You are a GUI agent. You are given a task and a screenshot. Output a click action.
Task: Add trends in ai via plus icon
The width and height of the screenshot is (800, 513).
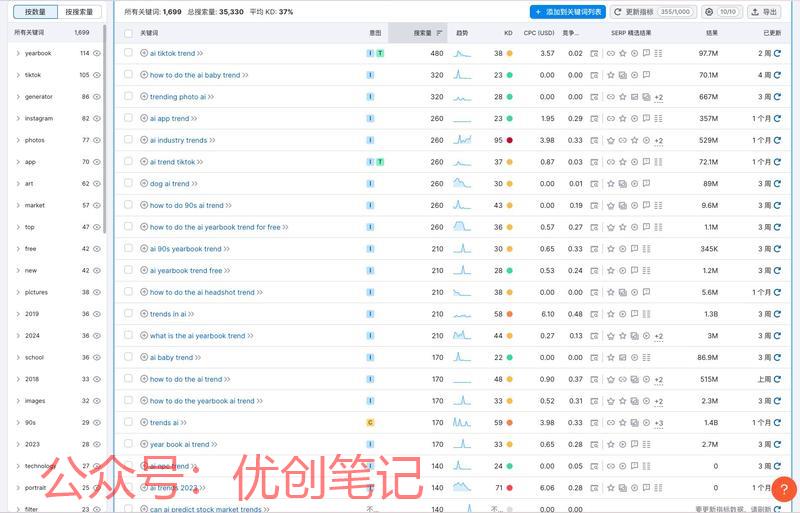pyautogui.click(x=144, y=314)
